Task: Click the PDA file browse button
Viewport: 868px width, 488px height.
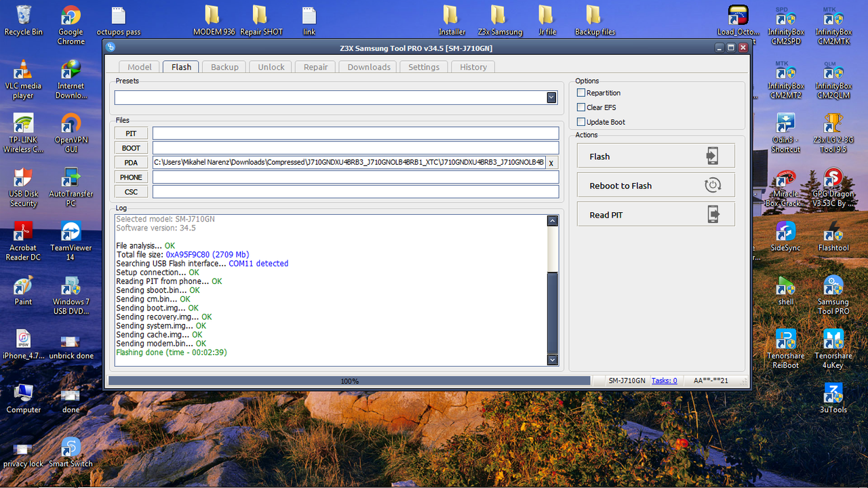Action: point(131,163)
